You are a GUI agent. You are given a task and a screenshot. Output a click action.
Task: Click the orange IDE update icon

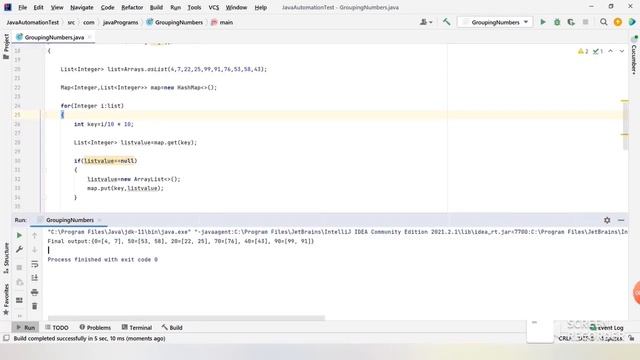pos(618,22)
